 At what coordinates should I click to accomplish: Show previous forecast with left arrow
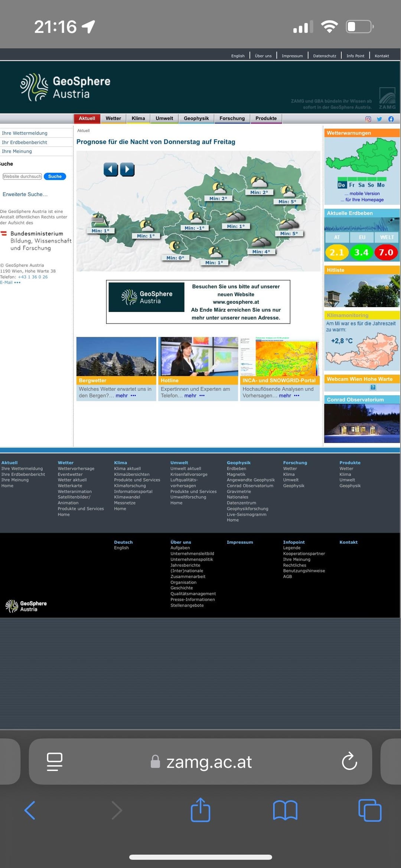[x=111, y=169]
